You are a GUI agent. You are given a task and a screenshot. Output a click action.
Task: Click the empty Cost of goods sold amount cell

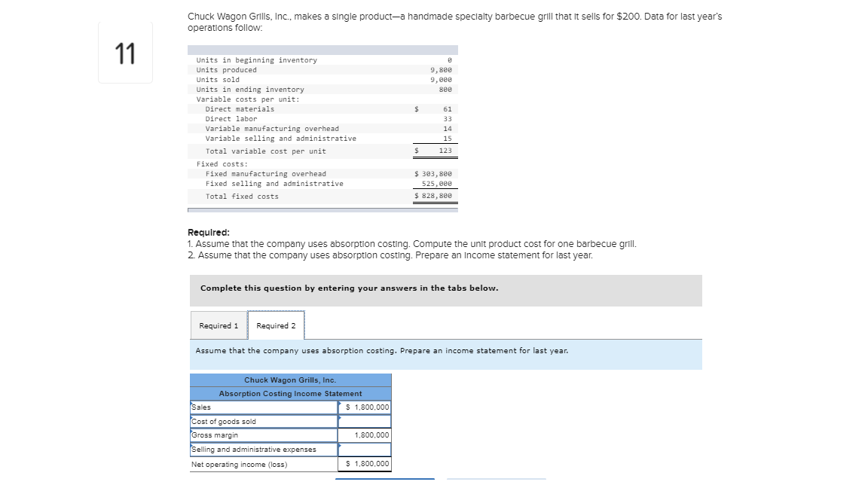point(365,422)
